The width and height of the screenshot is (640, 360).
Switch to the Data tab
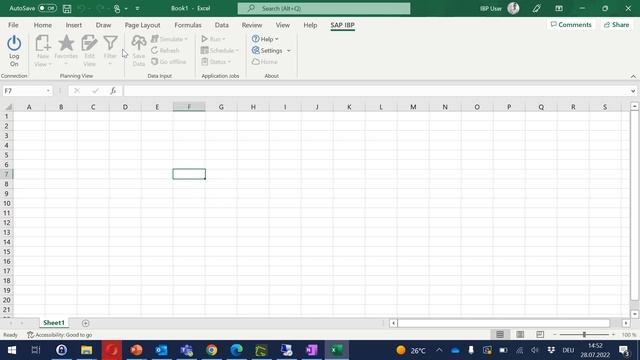pos(222,25)
